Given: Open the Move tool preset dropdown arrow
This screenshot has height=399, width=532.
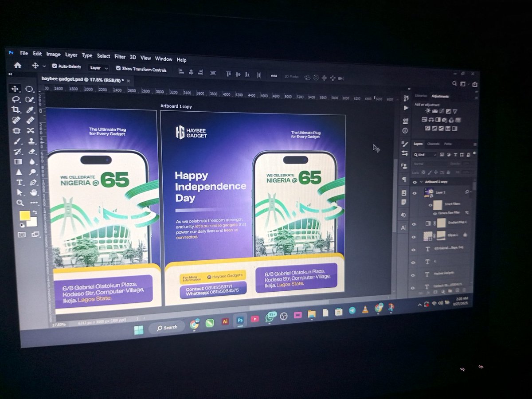Looking at the screenshot, I should point(44,66).
